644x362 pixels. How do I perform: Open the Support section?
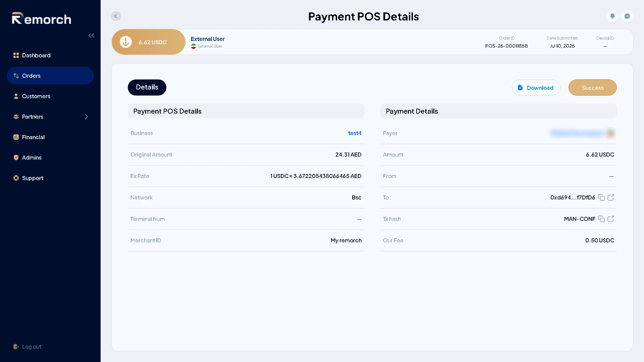[50, 178]
